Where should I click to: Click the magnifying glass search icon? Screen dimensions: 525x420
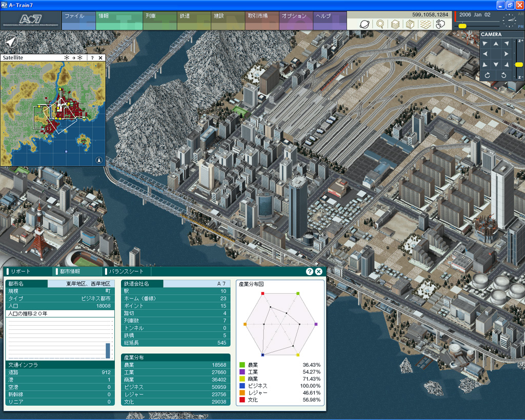click(x=380, y=24)
